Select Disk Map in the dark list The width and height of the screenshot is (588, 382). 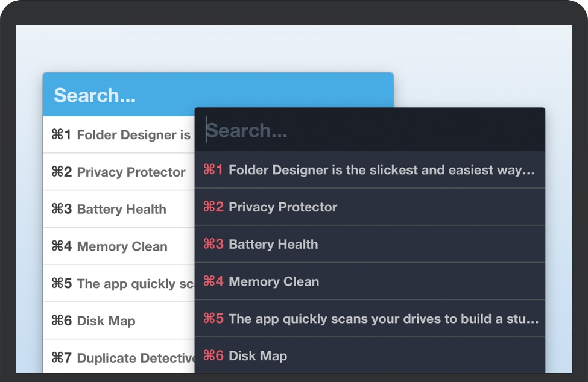(370, 355)
